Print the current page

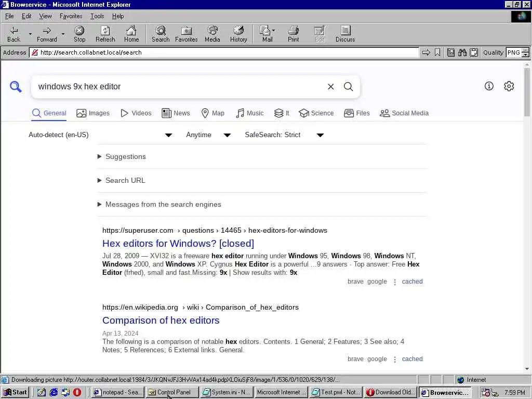pos(294,34)
